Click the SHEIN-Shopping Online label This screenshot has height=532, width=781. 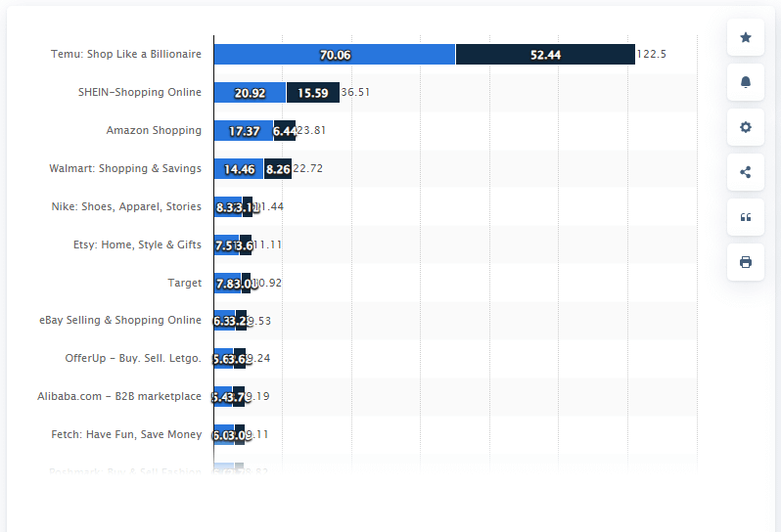pyautogui.click(x=140, y=93)
